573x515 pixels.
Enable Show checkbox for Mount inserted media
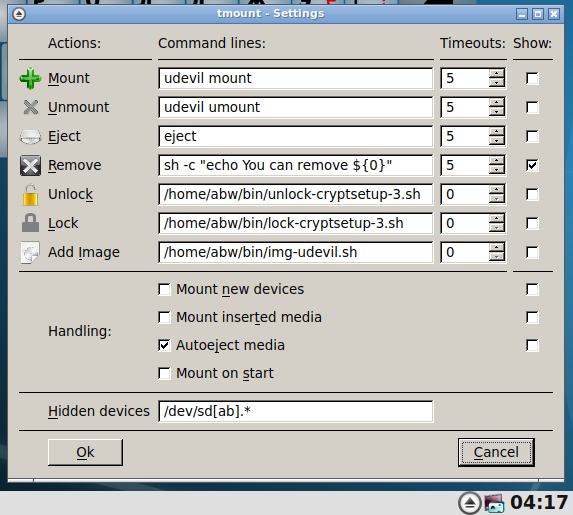(532, 317)
